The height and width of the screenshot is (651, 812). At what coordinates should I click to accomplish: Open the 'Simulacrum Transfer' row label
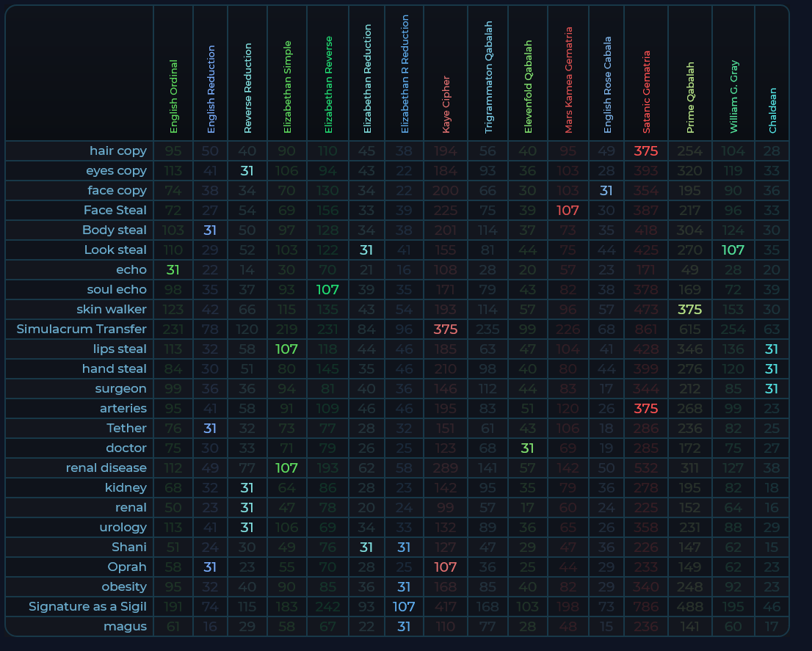pos(81,329)
